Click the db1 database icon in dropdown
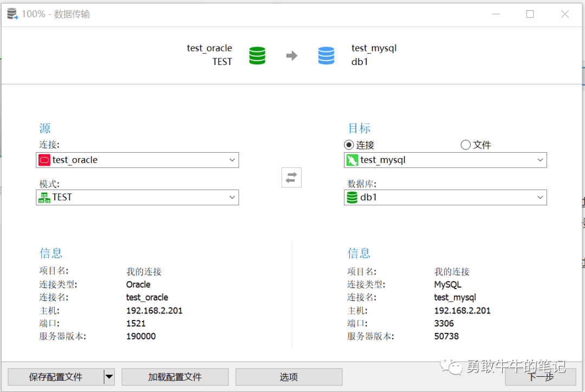 pyautogui.click(x=352, y=198)
